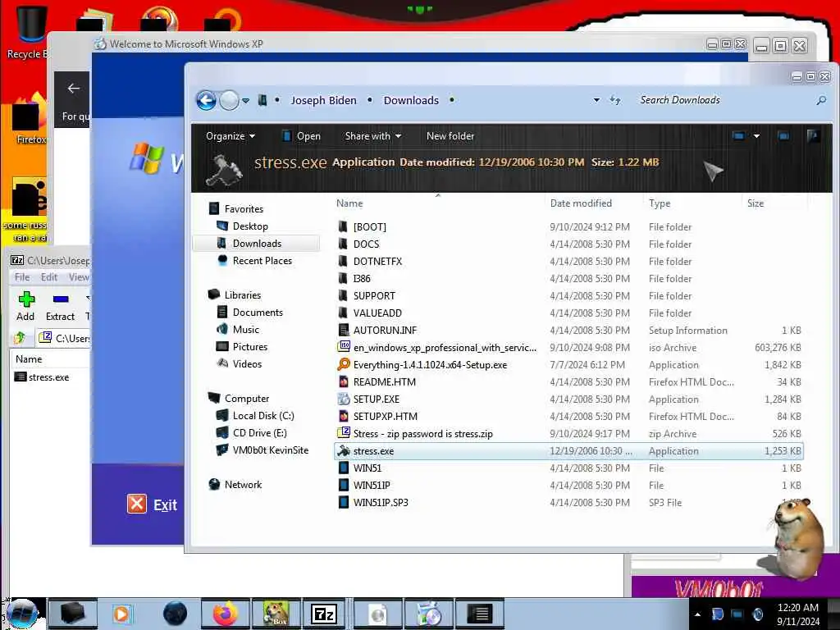Click the greyed forward button in Explorer

tap(230, 100)
